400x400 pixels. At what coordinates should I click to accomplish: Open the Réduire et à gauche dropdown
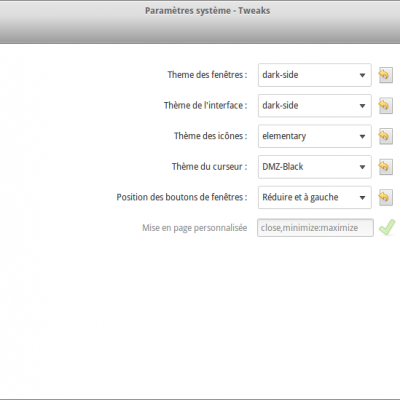coord(315,198)
